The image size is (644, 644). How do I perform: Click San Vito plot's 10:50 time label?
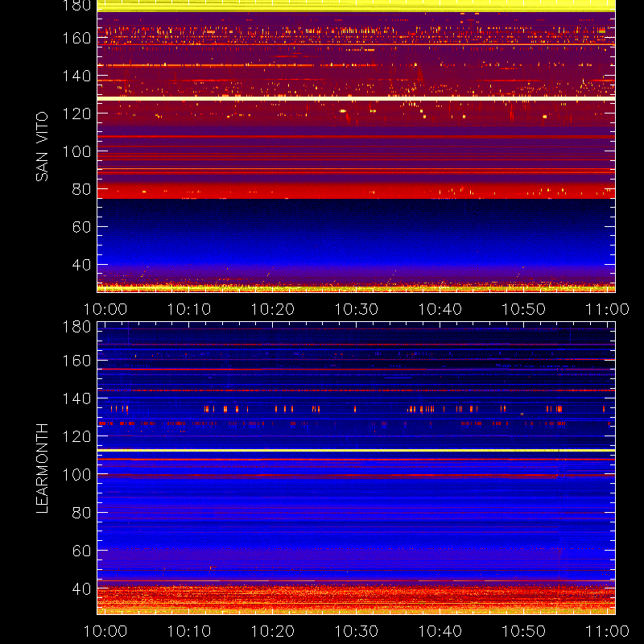[x=524, y=309]
